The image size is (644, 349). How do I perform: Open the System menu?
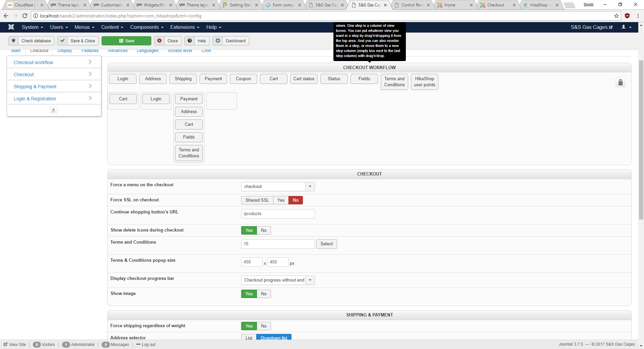click(x=33, y=27)
